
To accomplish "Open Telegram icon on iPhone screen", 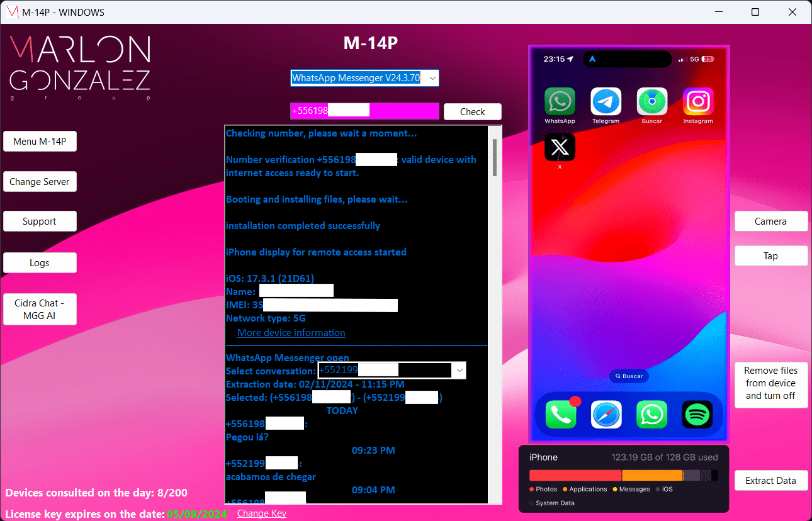I will (x=606, y=101).
